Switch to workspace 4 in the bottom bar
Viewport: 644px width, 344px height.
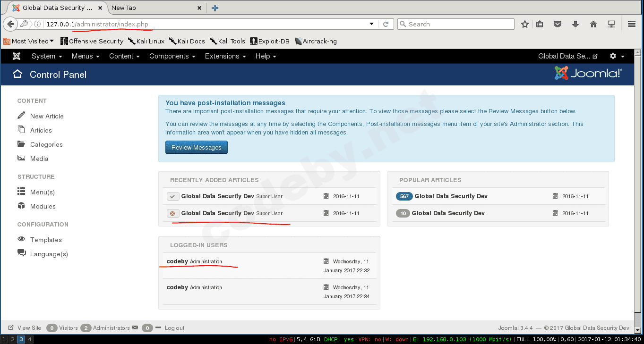(x=29, y=339)
